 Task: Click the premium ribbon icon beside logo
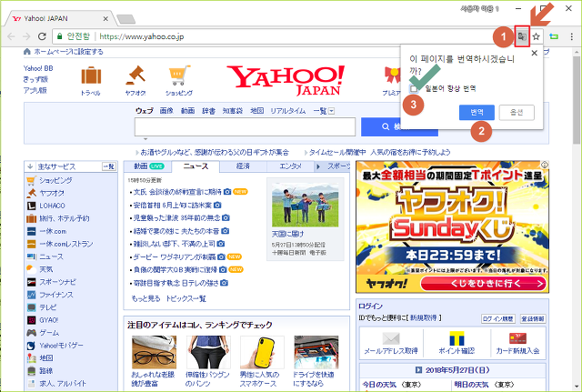pos(392,75)
